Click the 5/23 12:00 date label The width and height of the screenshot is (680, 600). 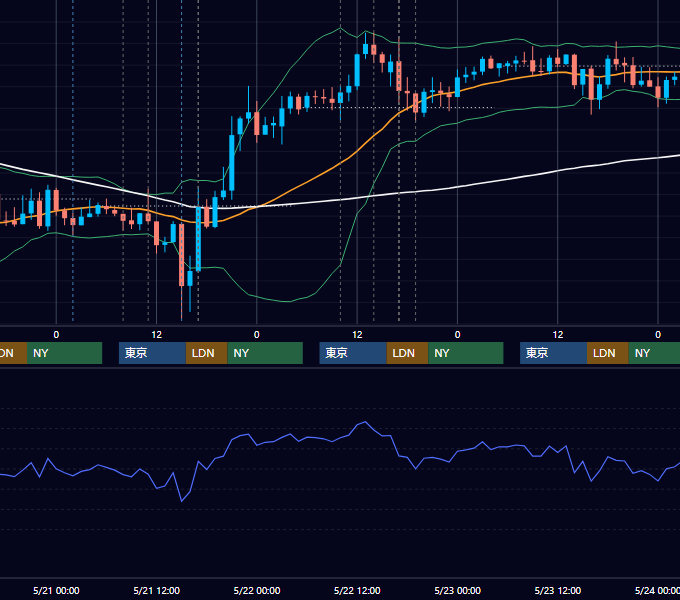[x=558, y=590]
